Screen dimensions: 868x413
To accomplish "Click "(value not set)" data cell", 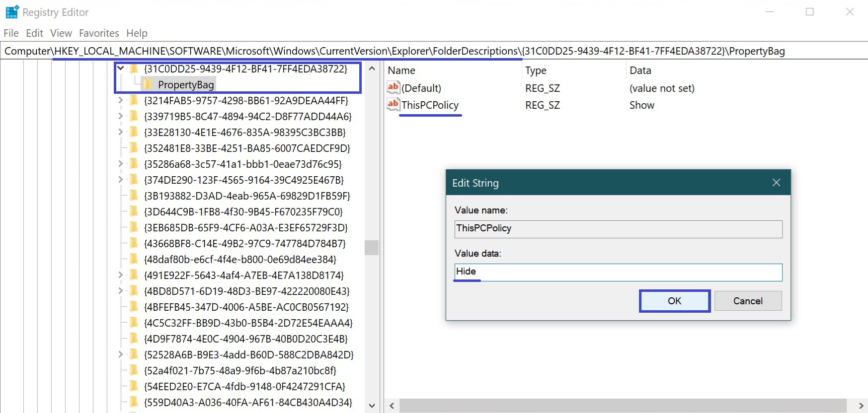I will pyautogui.click(x=662, y=88).
